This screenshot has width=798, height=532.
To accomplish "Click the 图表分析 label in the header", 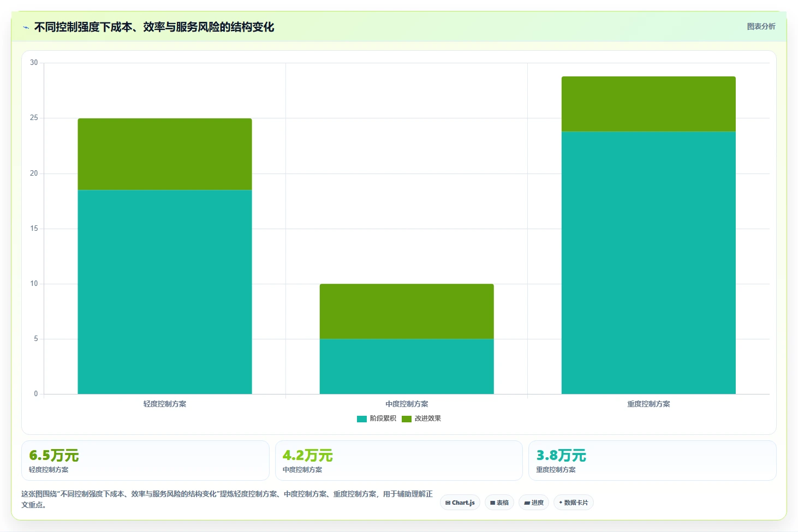I will point(761,26).
